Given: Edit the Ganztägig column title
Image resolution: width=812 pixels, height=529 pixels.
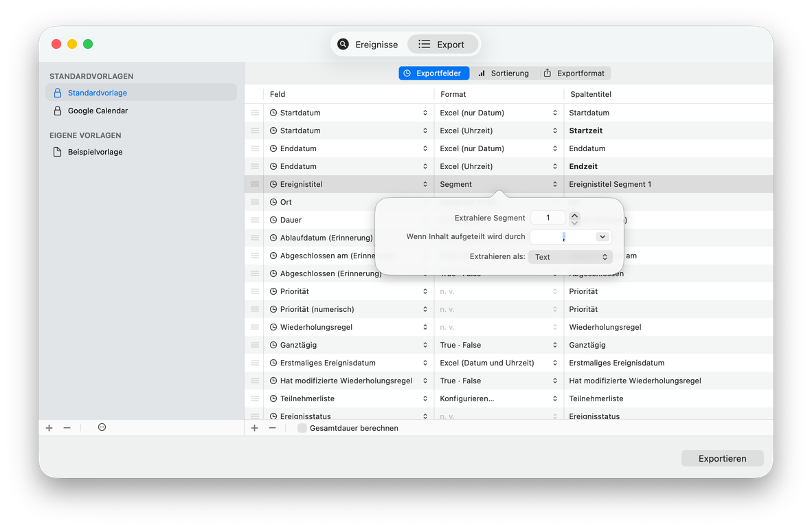Looking at the screenshot, I should click(587, 345).
